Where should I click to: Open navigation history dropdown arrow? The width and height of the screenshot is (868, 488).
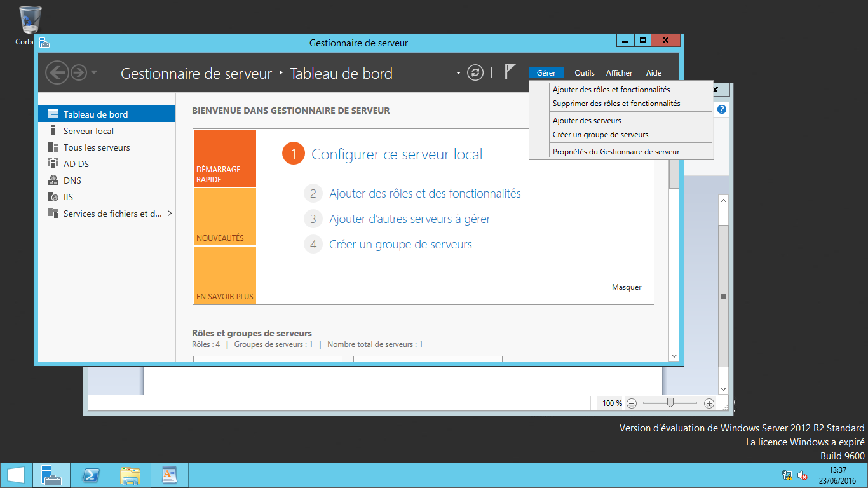[x=94, y=72]
